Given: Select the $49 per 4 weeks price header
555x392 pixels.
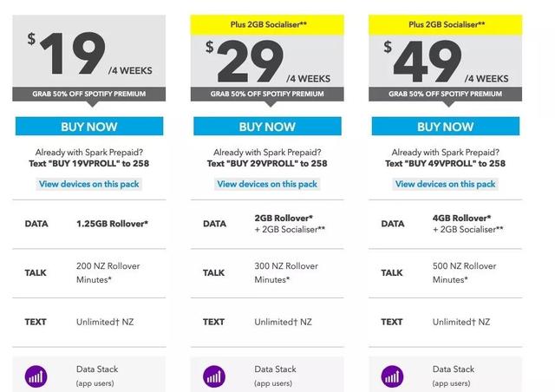Looking at the screenshot, I should coord(446,59).
